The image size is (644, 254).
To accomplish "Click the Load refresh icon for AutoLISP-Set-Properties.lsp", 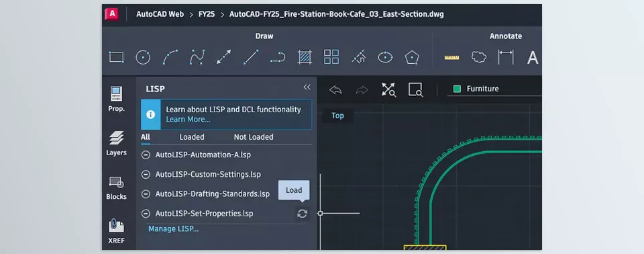I will tap(303, 214).
